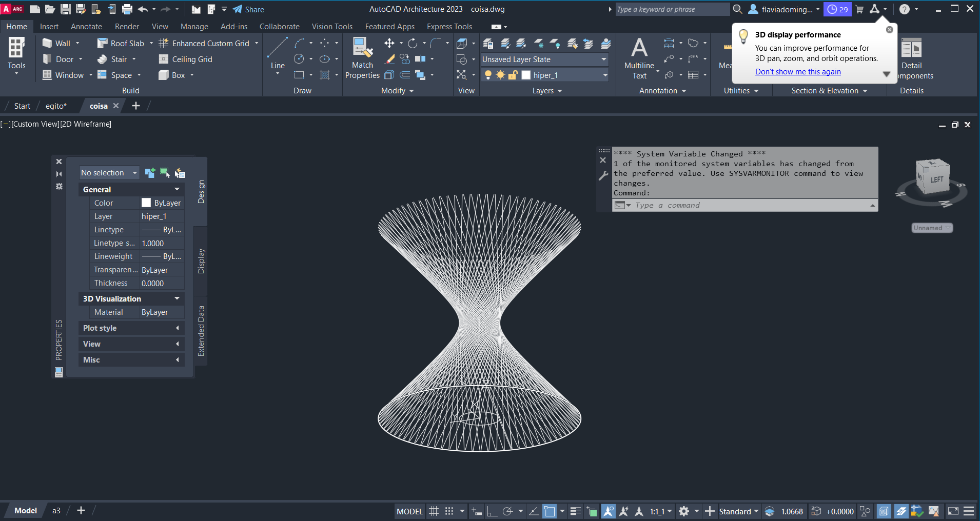Select the Line drawing tool

pos(277,53)
